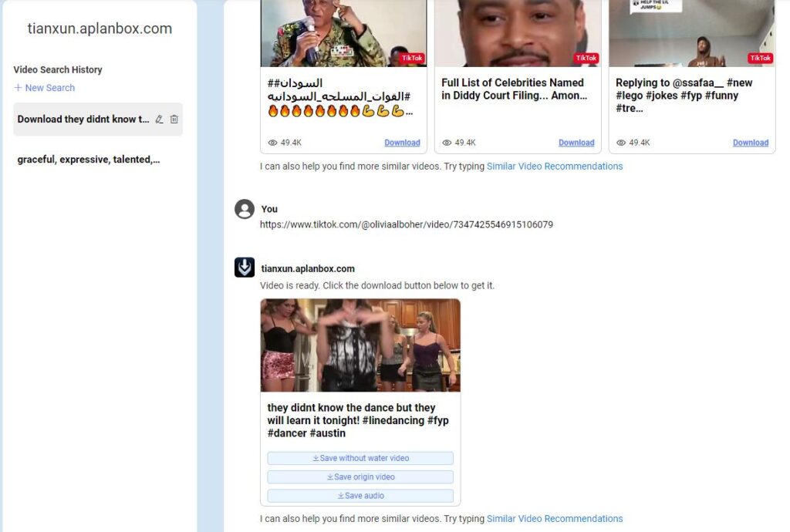
Task: Click TikTok badge on military video
Action: (x=412, y=58)
